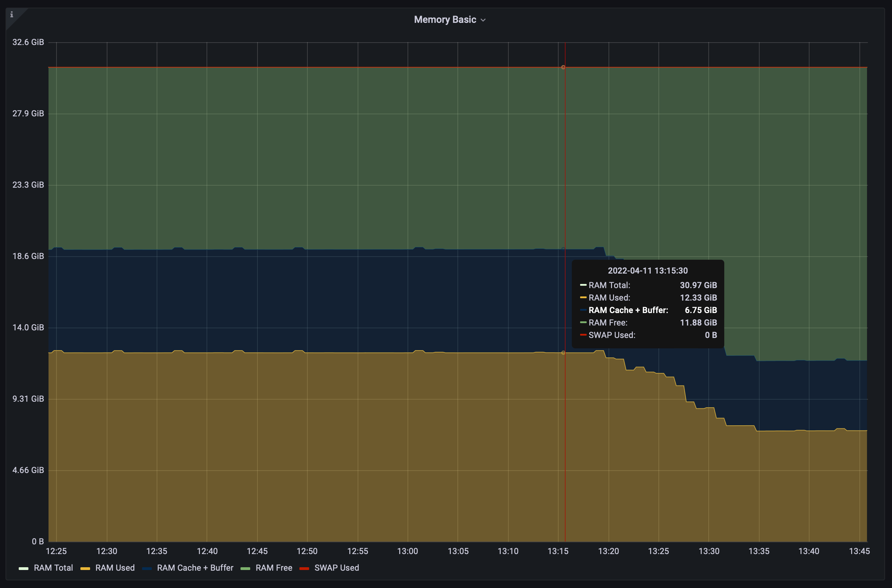892x588 pixels.
Task: Toggle the RAM Total series in the legend
Action: pyautogui.click(x=53, y=568)
